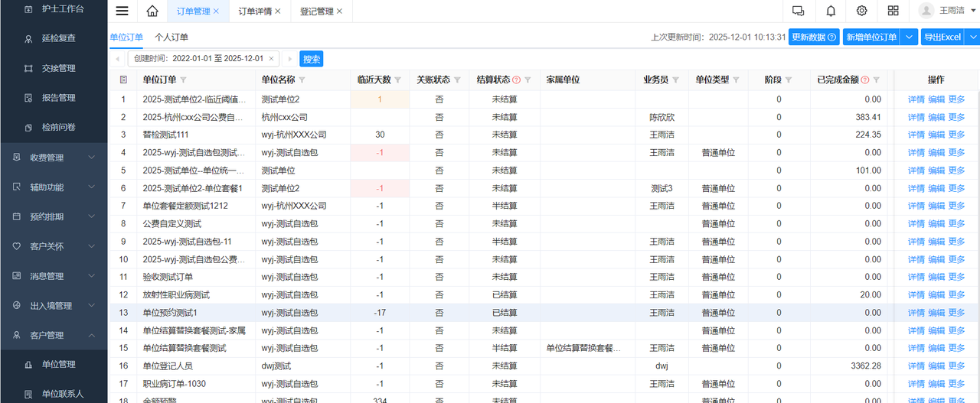Open the 导出Excel dropdown arrow
This screenshot has height=403, width=980.
(972, 37)
